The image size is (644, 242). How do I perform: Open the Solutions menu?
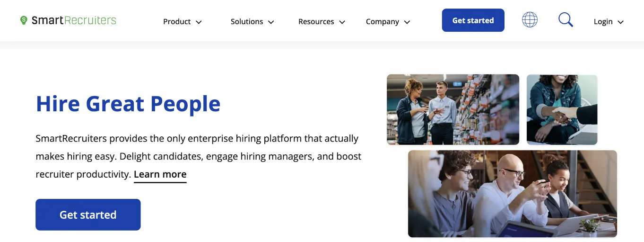tap(252, 22)
